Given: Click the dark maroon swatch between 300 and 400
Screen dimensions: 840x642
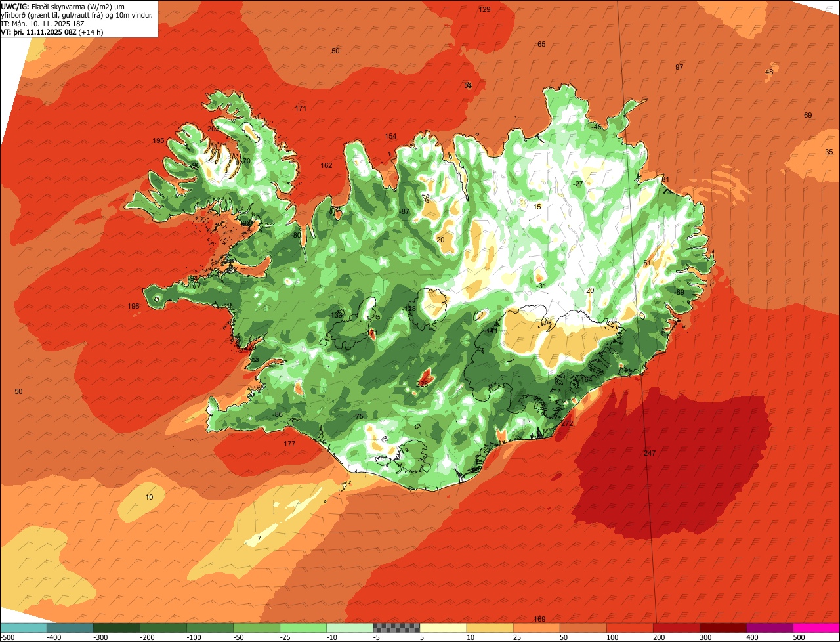Looking at the screenshot, I should [723, 628].
